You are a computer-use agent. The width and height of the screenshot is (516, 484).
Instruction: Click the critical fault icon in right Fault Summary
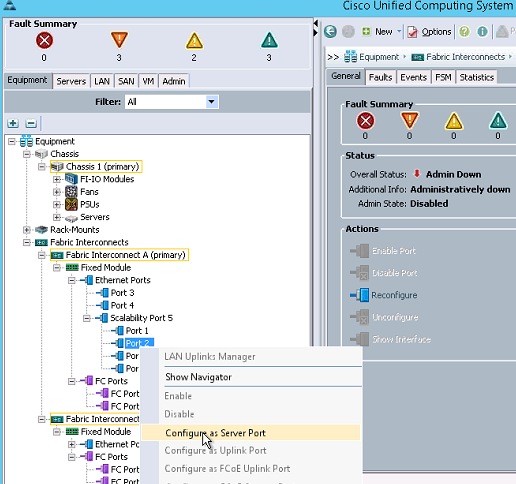(365, 121)
